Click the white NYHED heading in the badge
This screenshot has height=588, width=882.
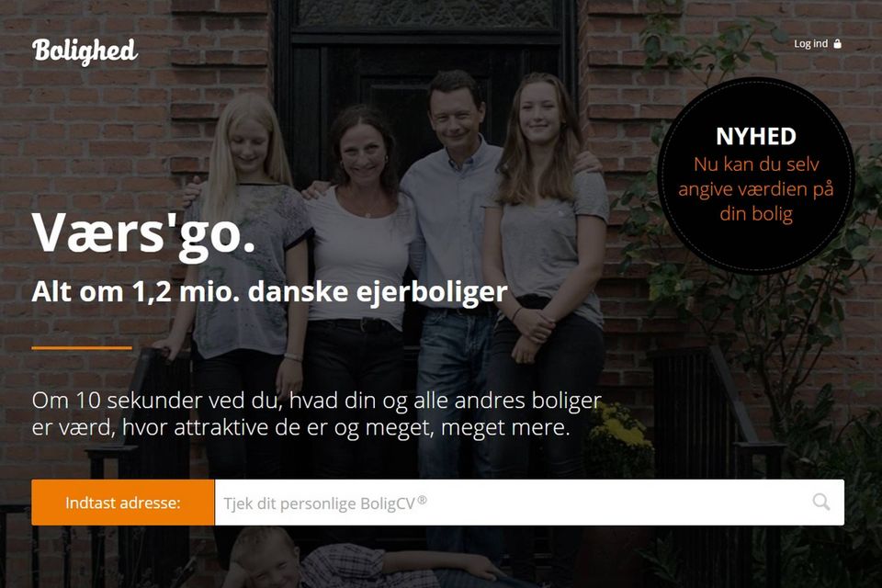[x=755, y=136]
